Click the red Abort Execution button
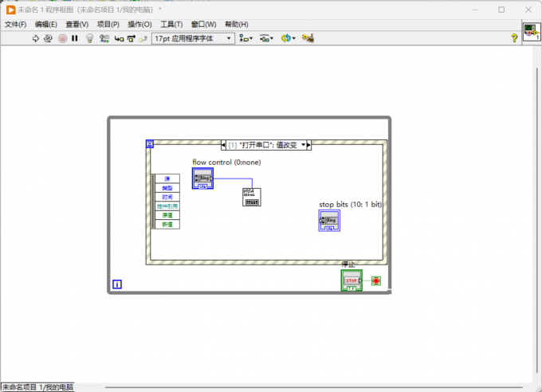542x392 pixels. (62, 38)
